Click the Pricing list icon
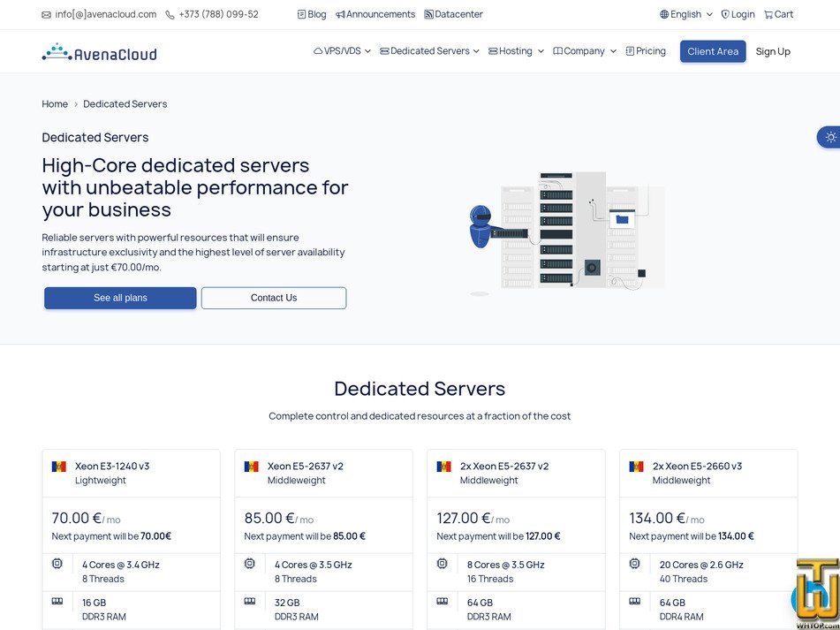 pyautogui.click(x=630, y=51)
